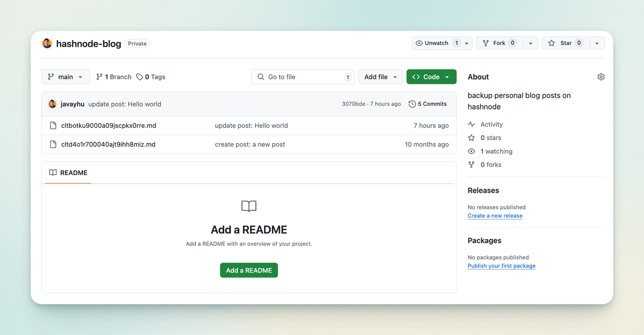Toggle Unwatch for this repository
The height and width of the screenshot is (335, 644).
(436, 43)
